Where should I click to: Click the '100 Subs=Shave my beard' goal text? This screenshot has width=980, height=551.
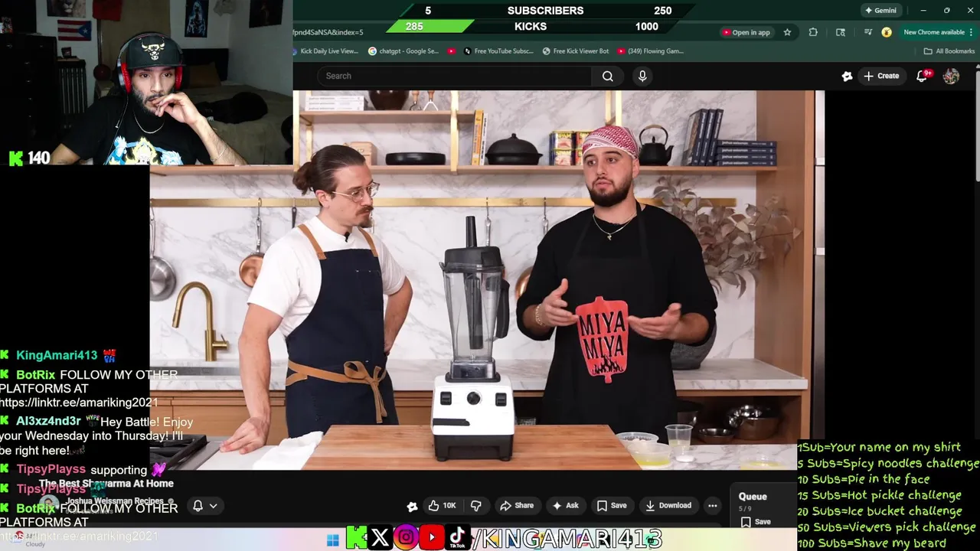[871, 543]
